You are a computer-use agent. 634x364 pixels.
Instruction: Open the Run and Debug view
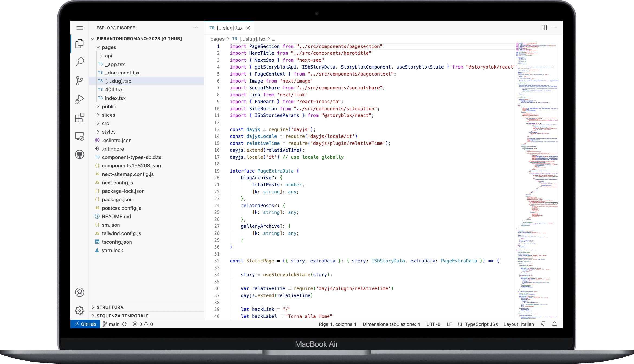pyautogui.click(x=79, y=99)
